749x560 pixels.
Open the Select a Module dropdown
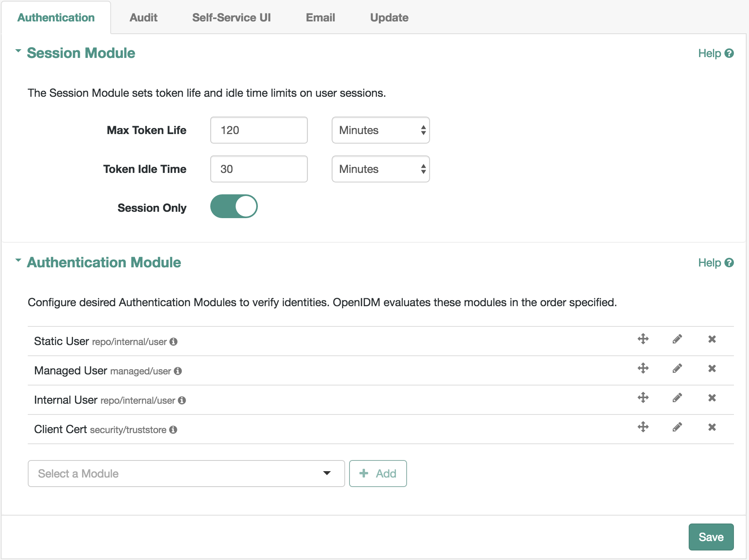[186, 474]
